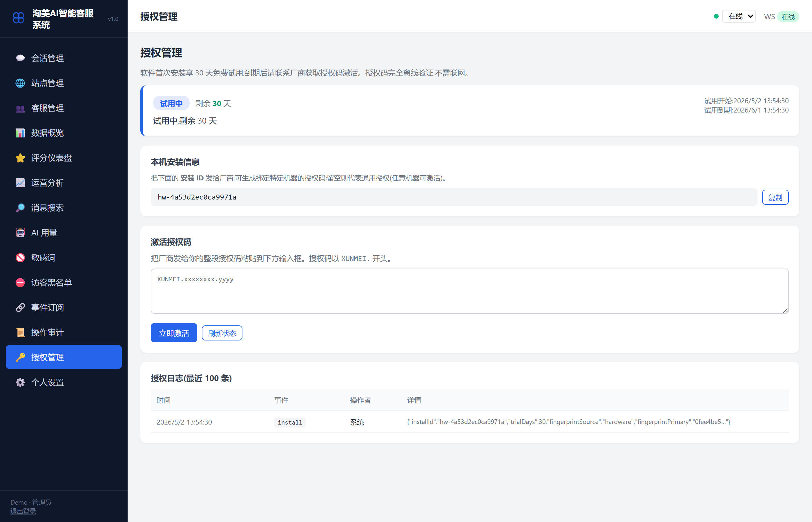Copy the install ID with 复制 button
This screenshot has height=522, width=812.
(x=775, y=197)
